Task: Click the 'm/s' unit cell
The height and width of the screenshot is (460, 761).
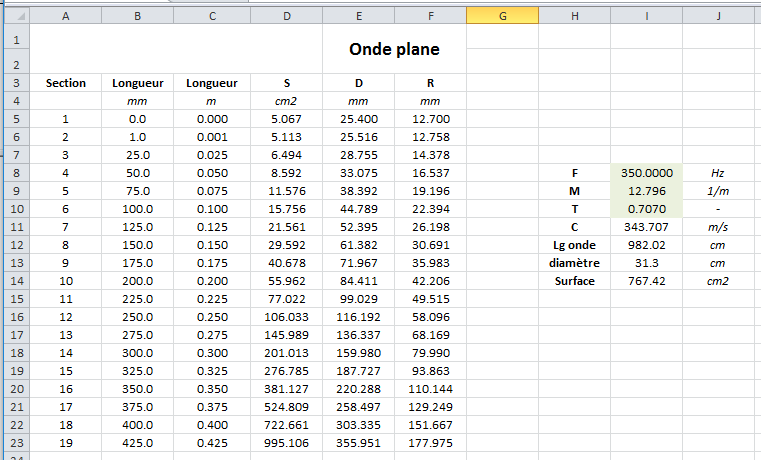Action: click(x=718, y=227)
